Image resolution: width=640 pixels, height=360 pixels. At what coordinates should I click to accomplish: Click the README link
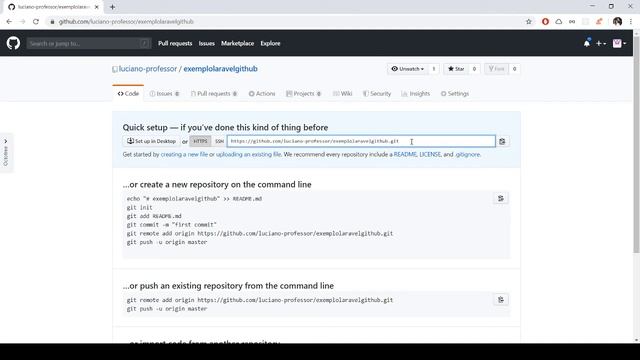point(405,154)
